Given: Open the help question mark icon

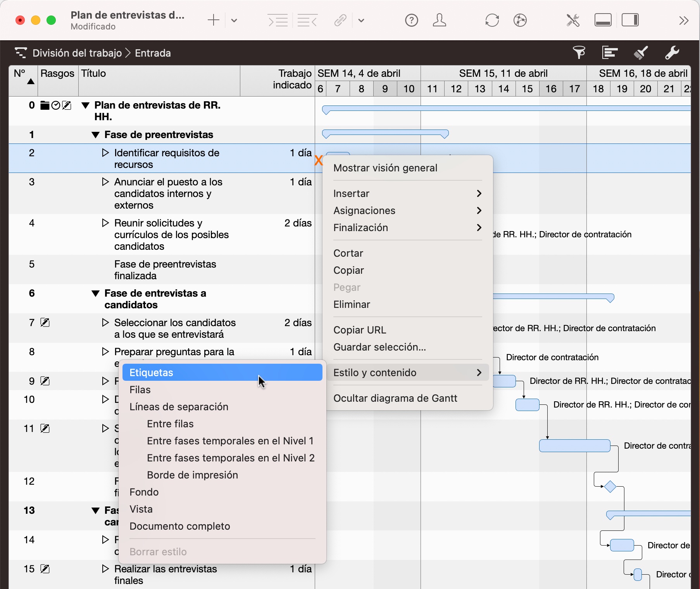Looking at the screenshot, I should pyautogui.click(x=411, y=20).
